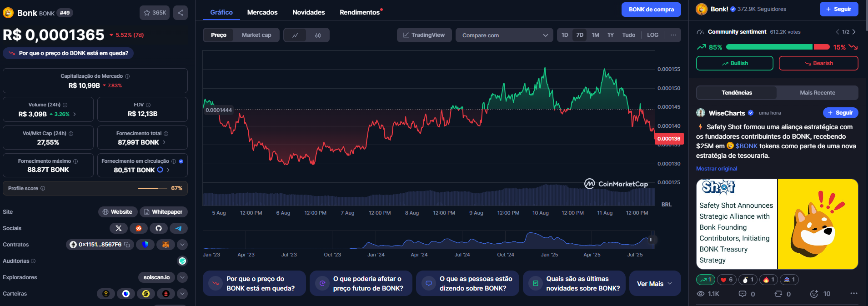This screenshot has height=306, width=868.
Task: Open comments on the WiseCharts post
Action: (747, 294)
